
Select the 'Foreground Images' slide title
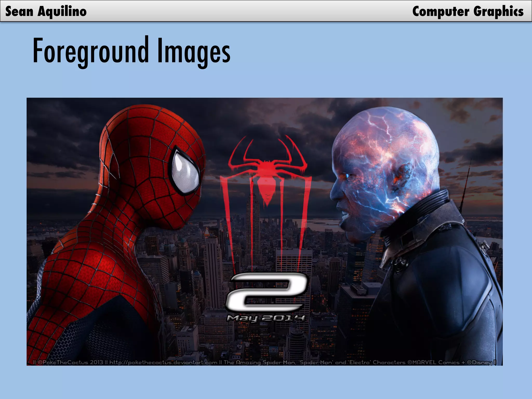pos(131,51)
